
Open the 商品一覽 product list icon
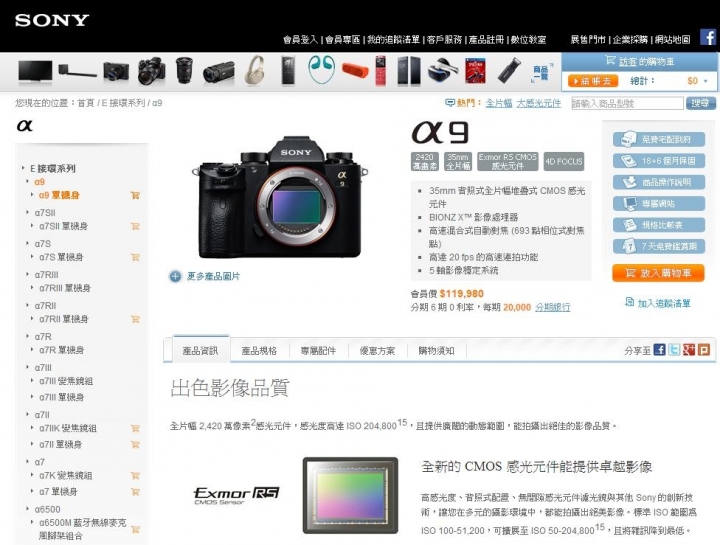[542, 73]
